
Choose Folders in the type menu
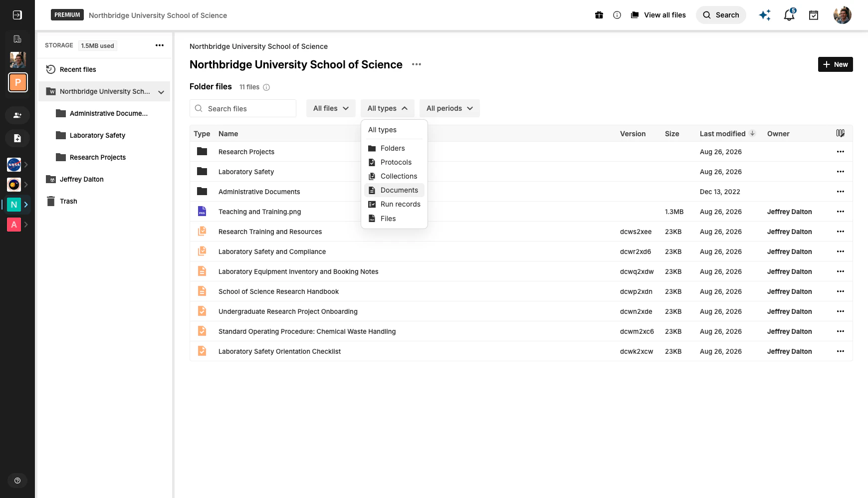(x=394, y=148)
